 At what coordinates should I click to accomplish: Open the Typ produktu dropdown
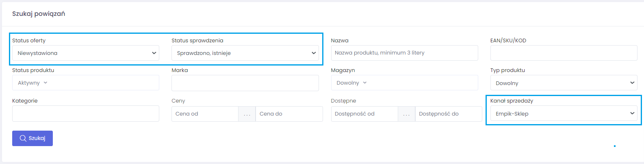tap(564, 83)
